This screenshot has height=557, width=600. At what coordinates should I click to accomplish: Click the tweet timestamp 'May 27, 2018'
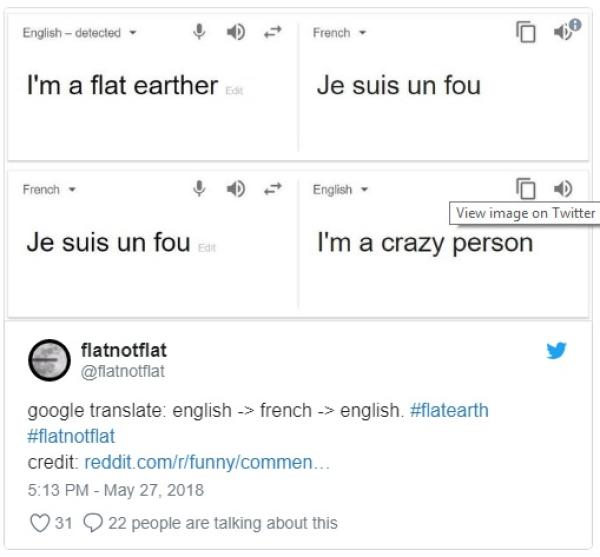coord(116,490)
